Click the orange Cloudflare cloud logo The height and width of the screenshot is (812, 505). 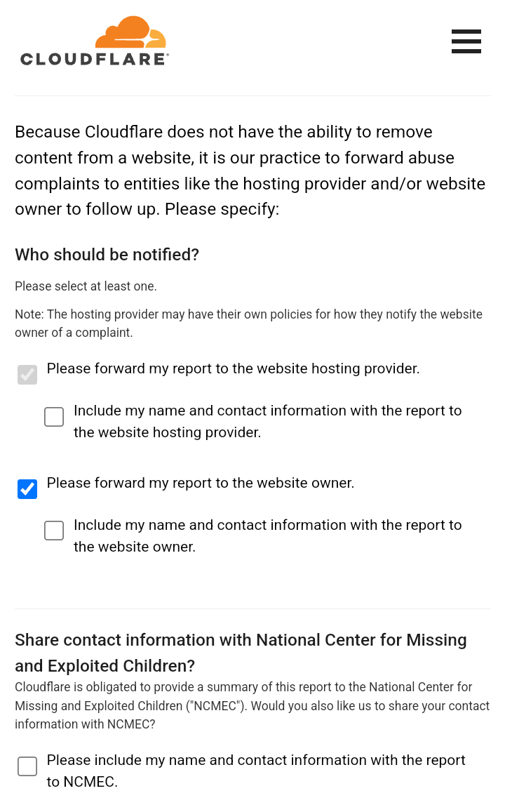point(130,33)
